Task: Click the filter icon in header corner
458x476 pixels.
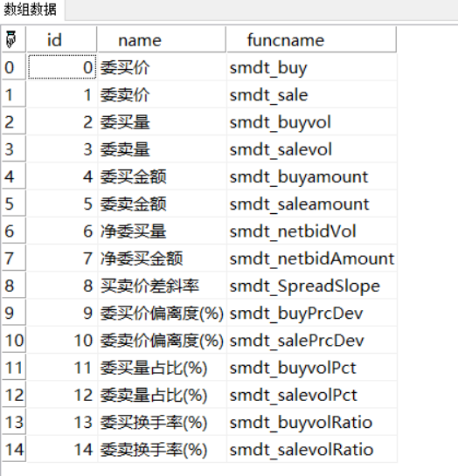Action: [10, 39]
